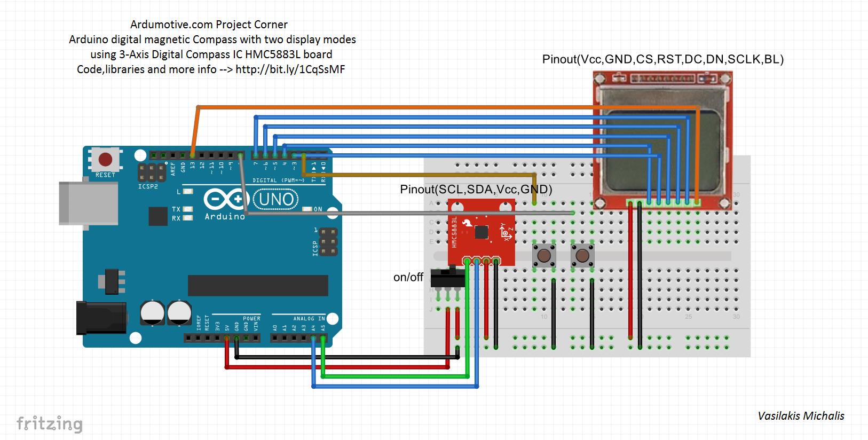Click the small square chip near TX/RX
Viewport: 868px width, 440px height.
click(x=158, y=216)
